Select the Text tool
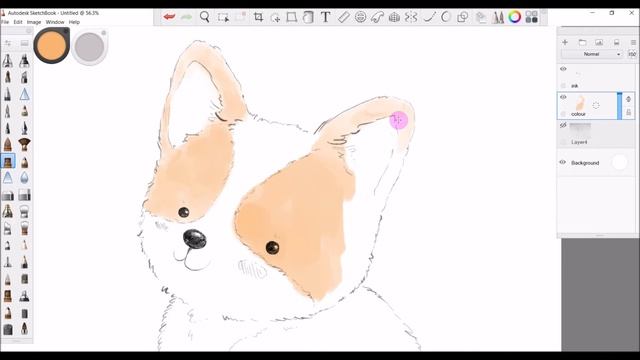This screenshot has height=360, width=640. coord(325,17)
